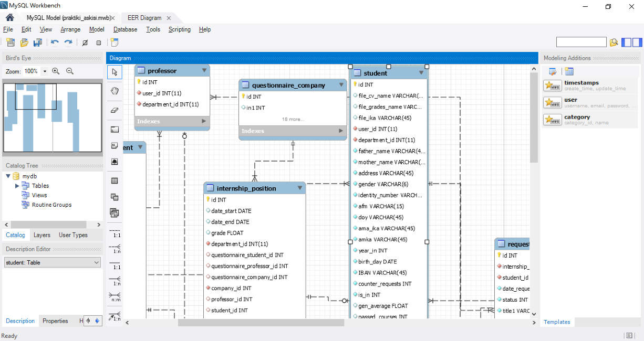Toggle the diagram grid from the toolbar
This screenshot has width=644, height=341.
(x=85, y=42)
